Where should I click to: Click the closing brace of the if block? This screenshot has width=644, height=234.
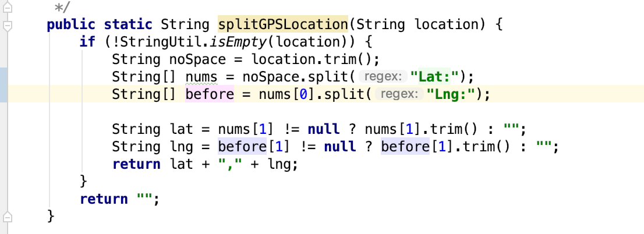84,182
